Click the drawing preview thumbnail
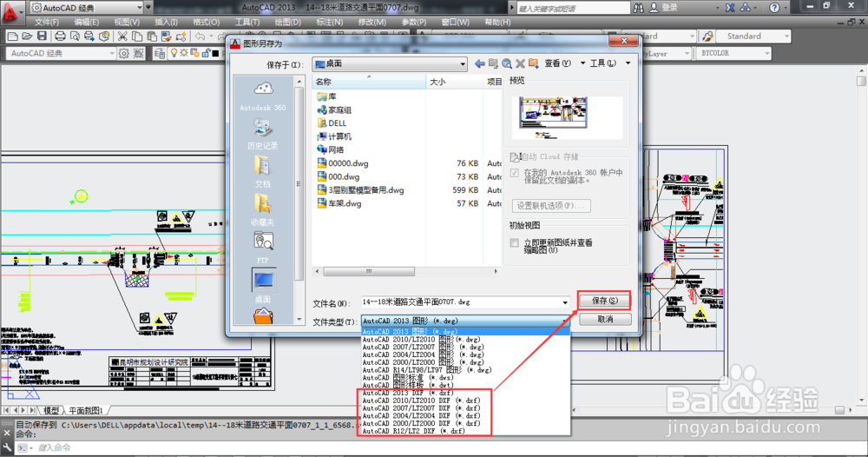The image size is (868, 457). pyautogui.click(x=567, y=117)
